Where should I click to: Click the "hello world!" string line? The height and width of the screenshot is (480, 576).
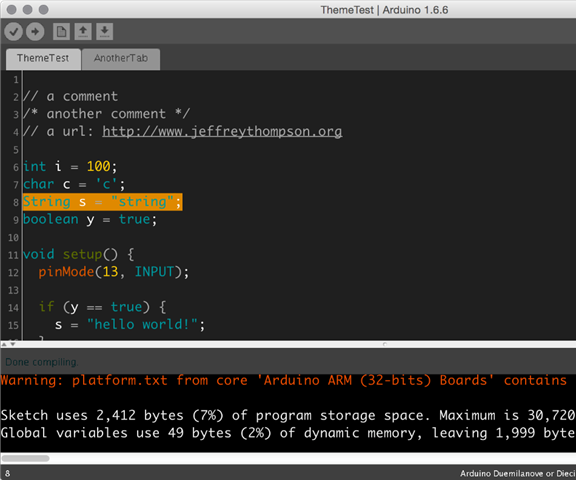[x=130, y=325]
